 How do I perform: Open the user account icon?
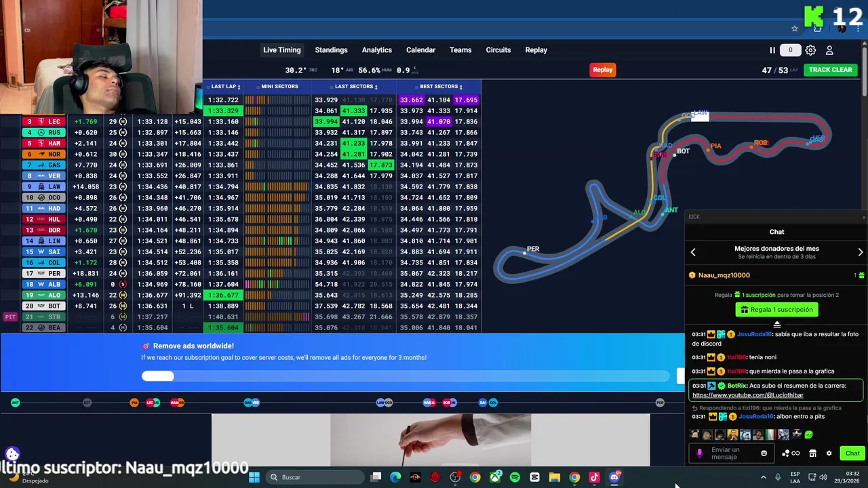pyautogui.click(x=829, y=50)
